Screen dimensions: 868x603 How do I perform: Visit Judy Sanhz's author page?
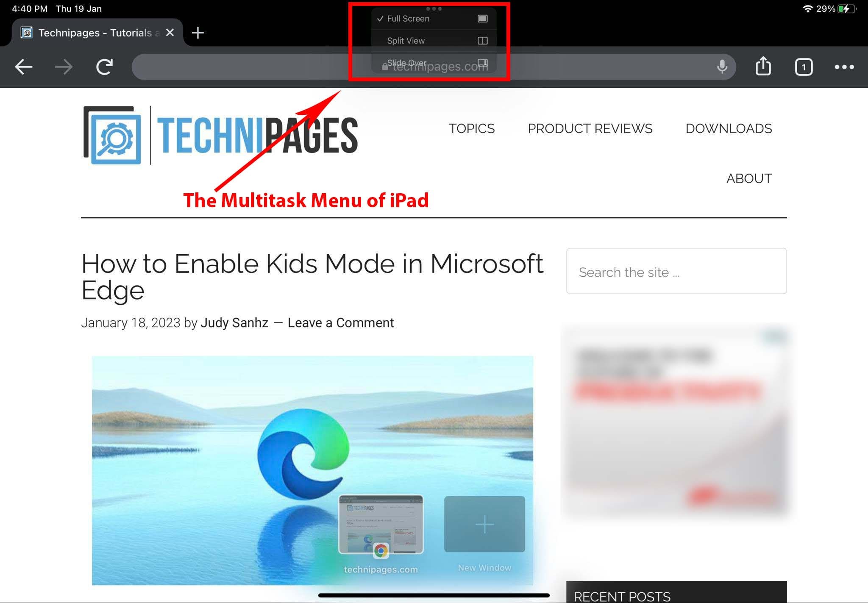point(234,322)
